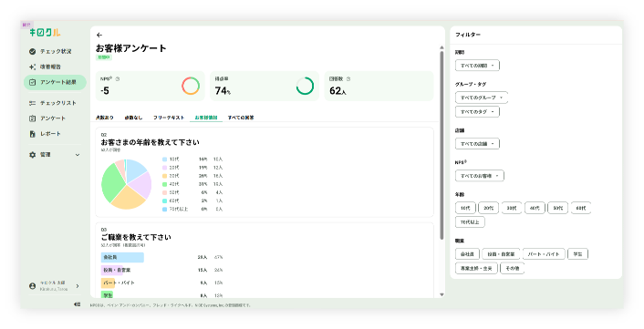Screen dimensions: 644x329
Task: Open 改善報告 in sidebar
Action: (55, 67)
